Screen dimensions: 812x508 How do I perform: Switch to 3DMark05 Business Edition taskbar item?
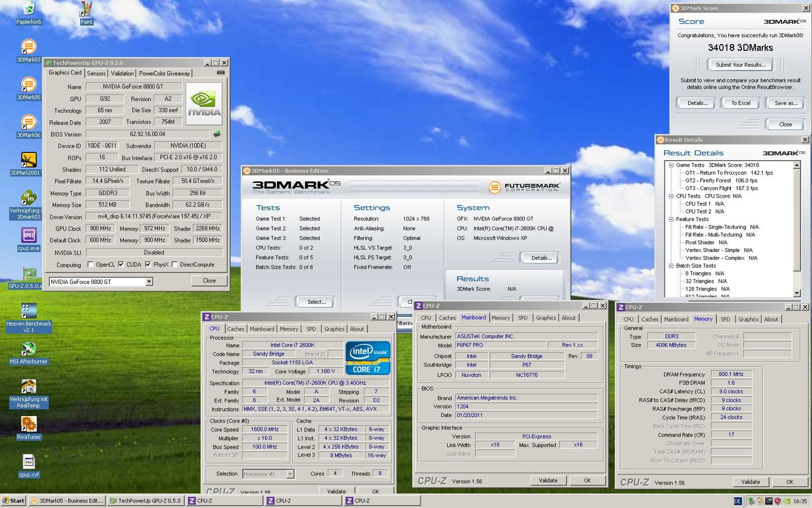tap(67, 501)
